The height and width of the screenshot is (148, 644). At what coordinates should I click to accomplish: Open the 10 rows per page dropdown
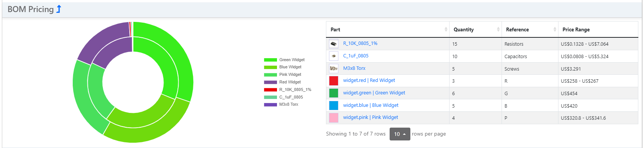(x=400, y=134)
